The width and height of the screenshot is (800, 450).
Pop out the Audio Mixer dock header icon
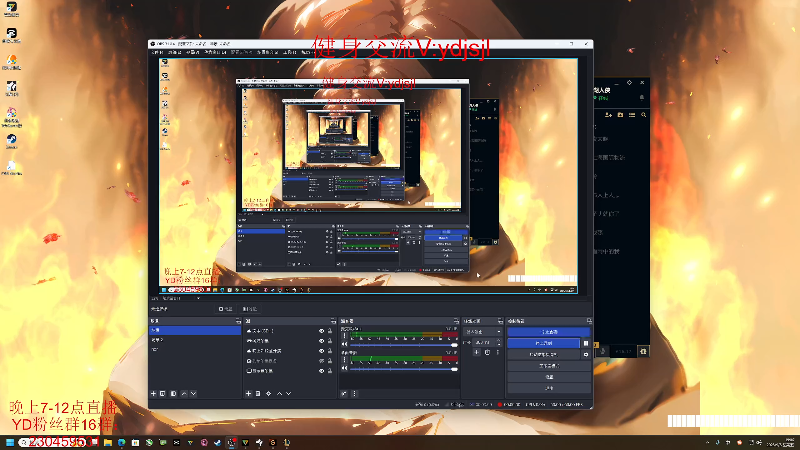coord(456,321)
